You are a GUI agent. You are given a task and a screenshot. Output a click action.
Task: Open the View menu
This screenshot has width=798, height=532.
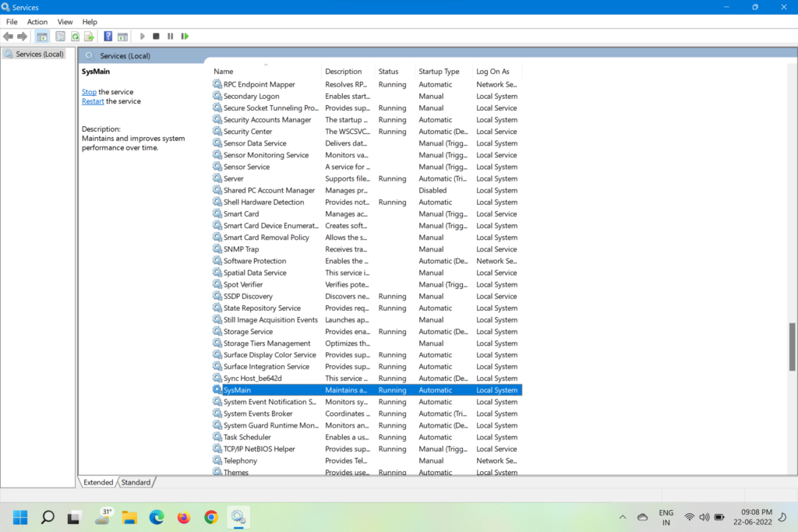[65, 22]
